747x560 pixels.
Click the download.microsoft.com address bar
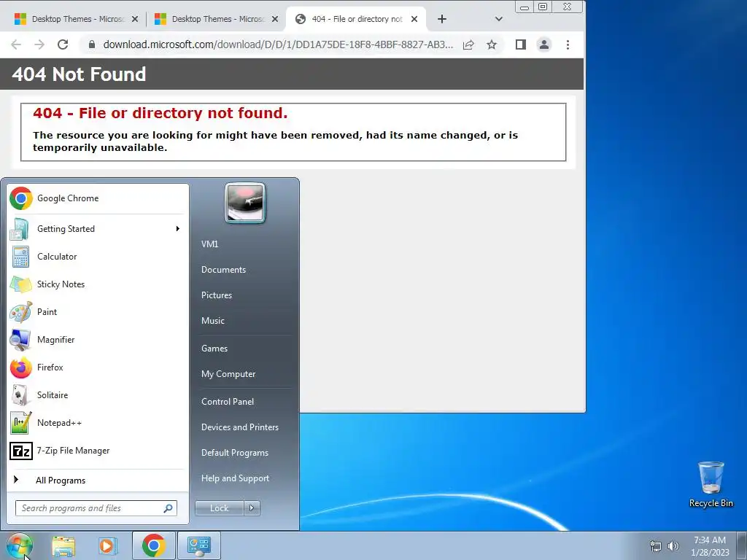[x=278, y=44]
